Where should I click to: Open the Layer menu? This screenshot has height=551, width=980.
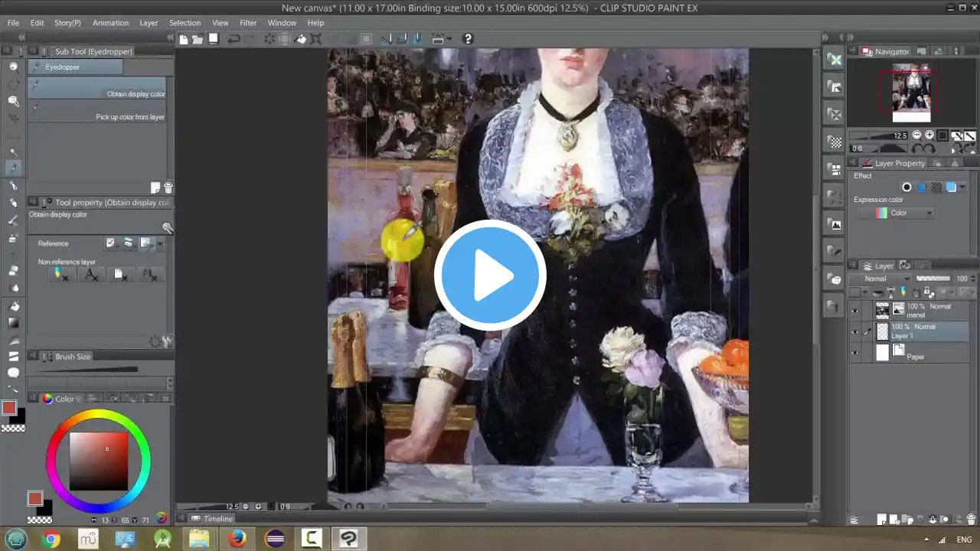[x=149, y=23]
